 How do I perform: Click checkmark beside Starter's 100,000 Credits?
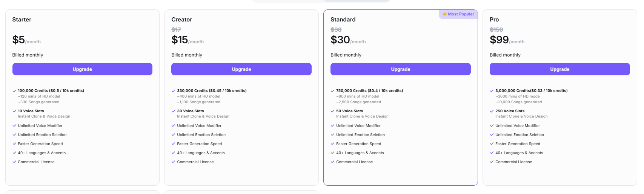14,91
